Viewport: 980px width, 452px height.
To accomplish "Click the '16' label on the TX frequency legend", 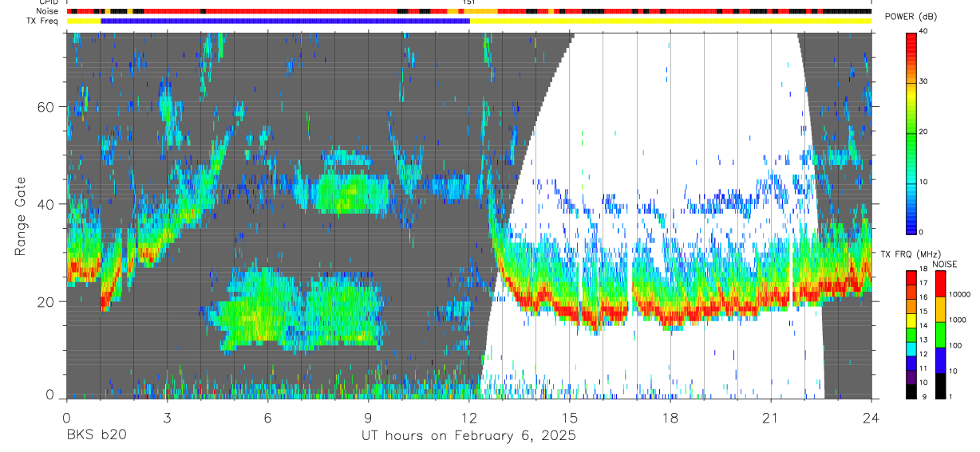I will (x=923, y=297).
